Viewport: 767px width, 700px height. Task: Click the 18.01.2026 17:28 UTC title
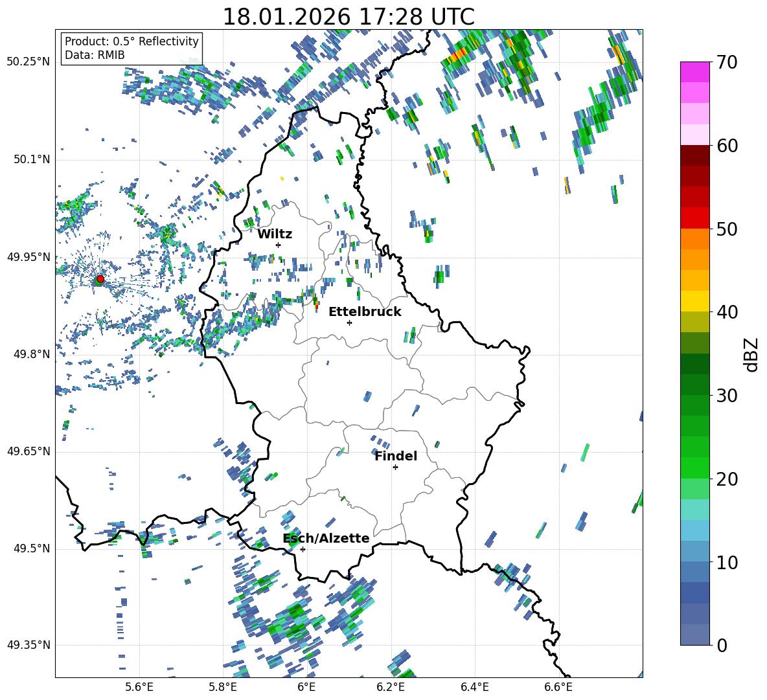point(349,17)
